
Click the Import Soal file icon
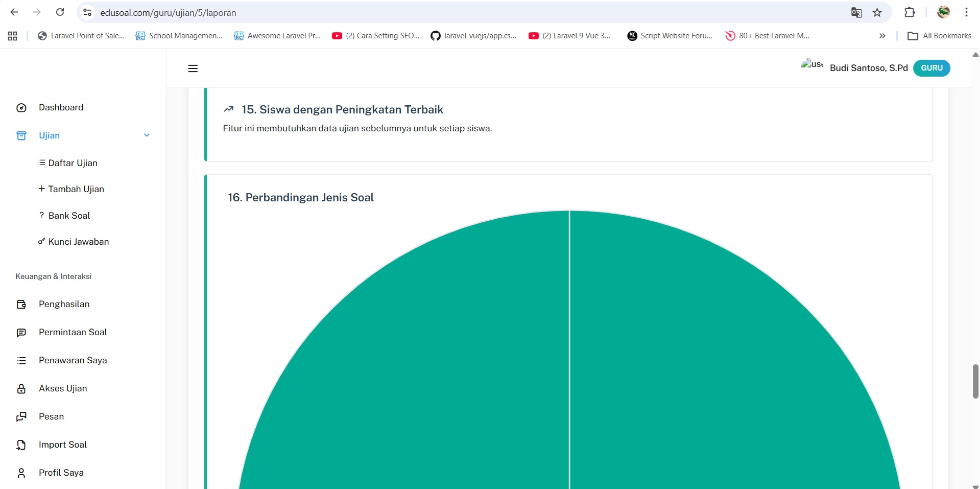[21, 445]
